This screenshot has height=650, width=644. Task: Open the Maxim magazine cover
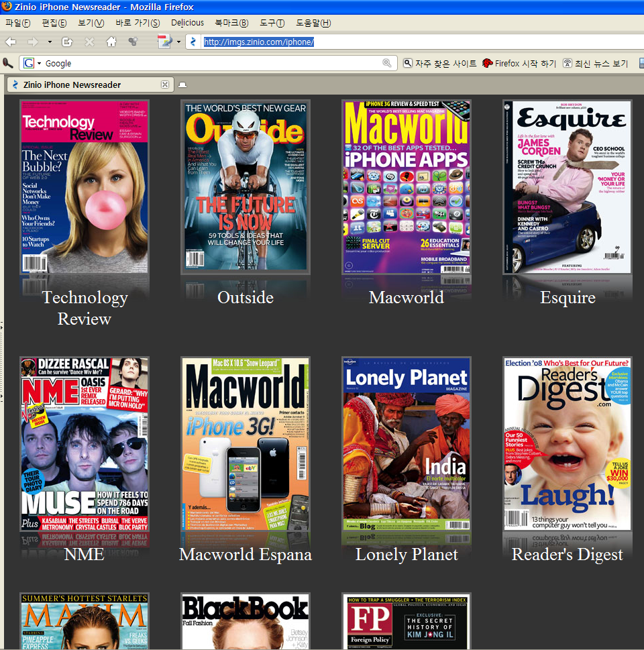coord(85,621)
